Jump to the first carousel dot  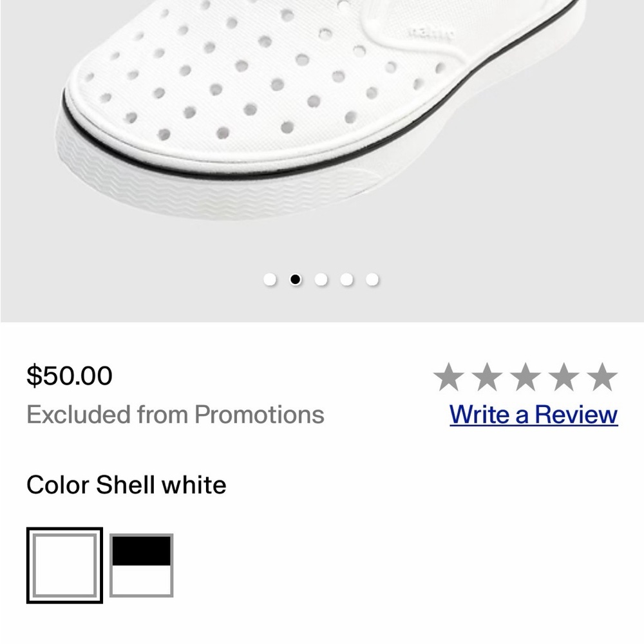point(271,279)
